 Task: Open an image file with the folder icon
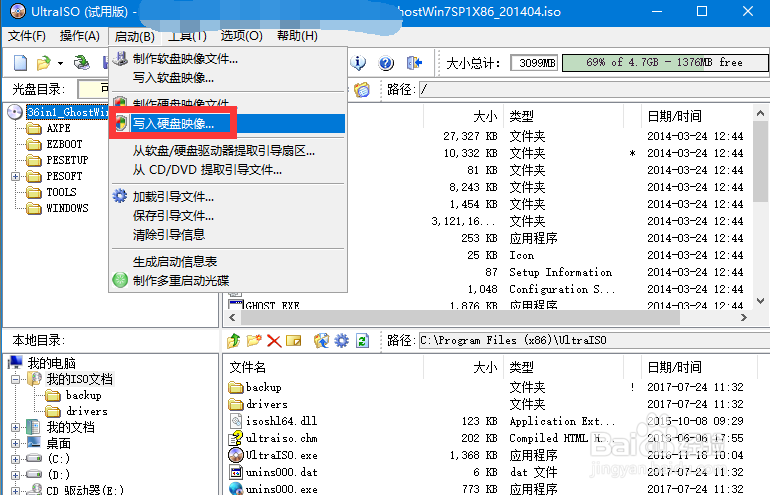[x=44, y=63]
